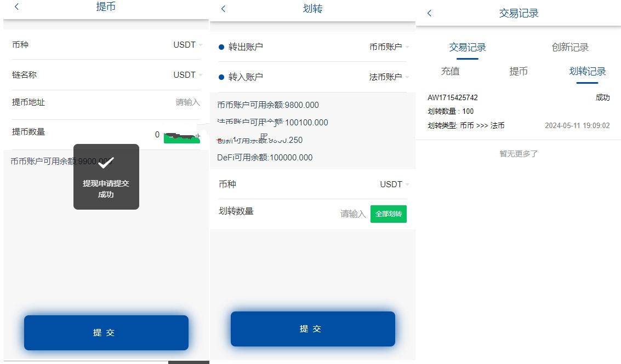Tap the checkmark success toast
This screenshot has width=621, height=364.
click(x=106, y=177)
